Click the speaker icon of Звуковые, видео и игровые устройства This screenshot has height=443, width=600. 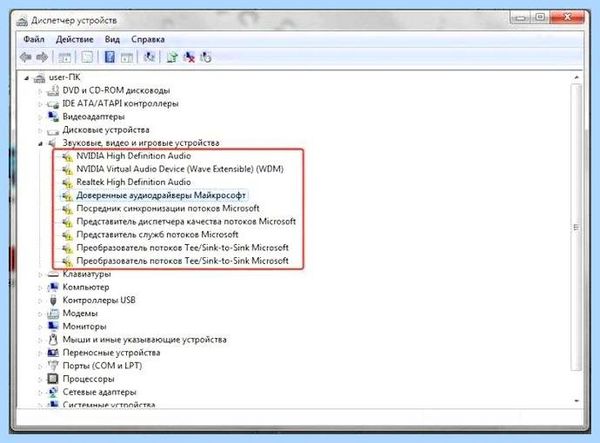pyautogui.click(x=52, y=143)
